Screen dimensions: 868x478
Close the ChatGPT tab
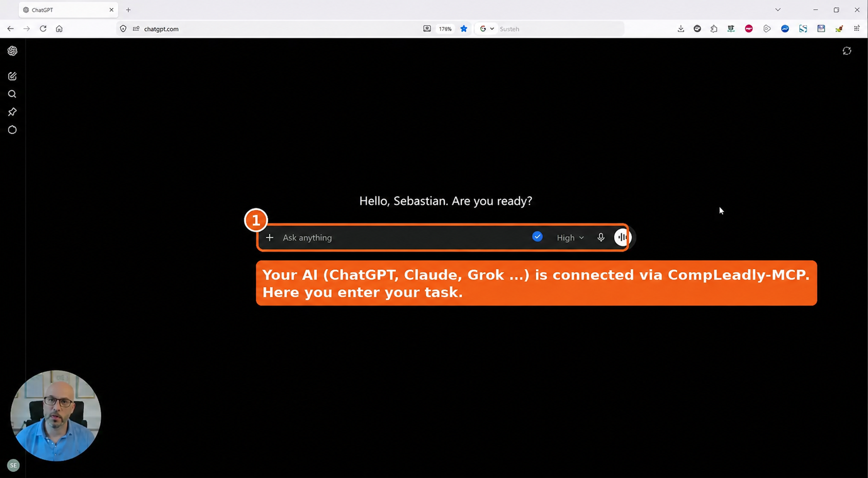coord(111,10)
